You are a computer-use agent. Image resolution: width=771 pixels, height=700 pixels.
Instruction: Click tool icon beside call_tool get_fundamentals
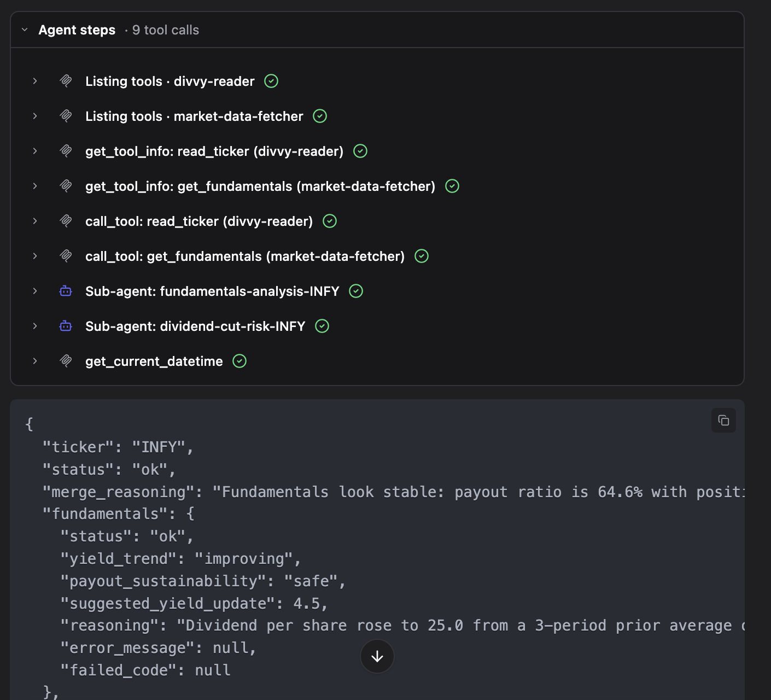pos(66,256)
